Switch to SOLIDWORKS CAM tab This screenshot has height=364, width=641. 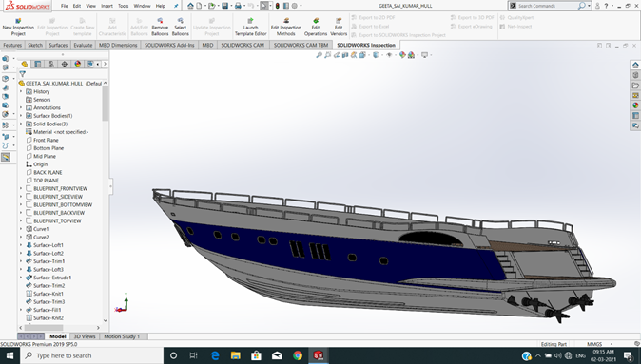pos(243,45)
